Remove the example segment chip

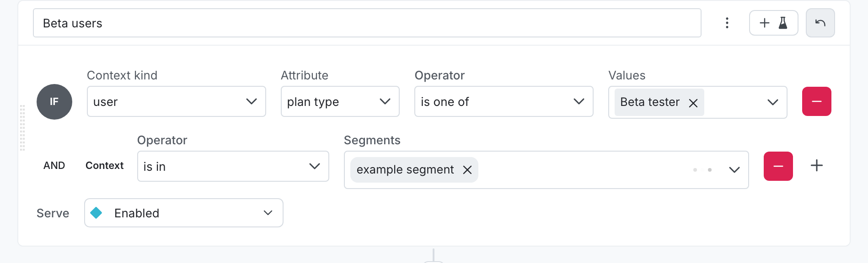coord(467,170)
